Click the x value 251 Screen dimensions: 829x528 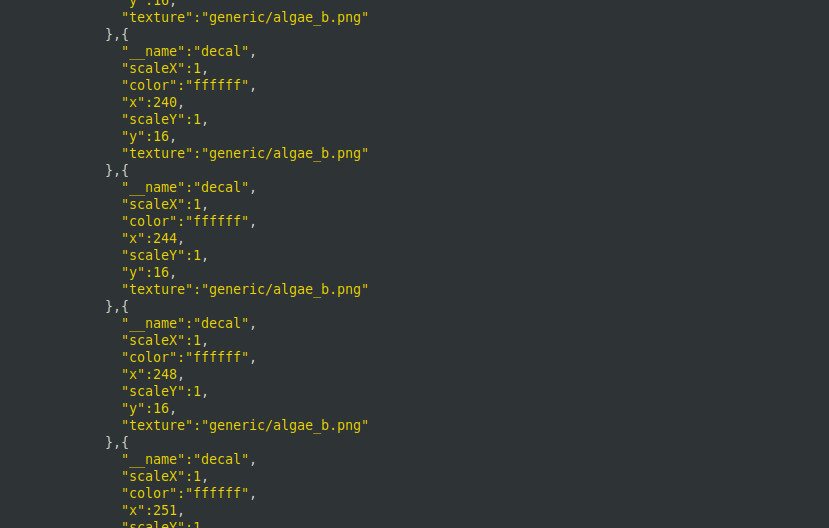click(x=165, y=510)
